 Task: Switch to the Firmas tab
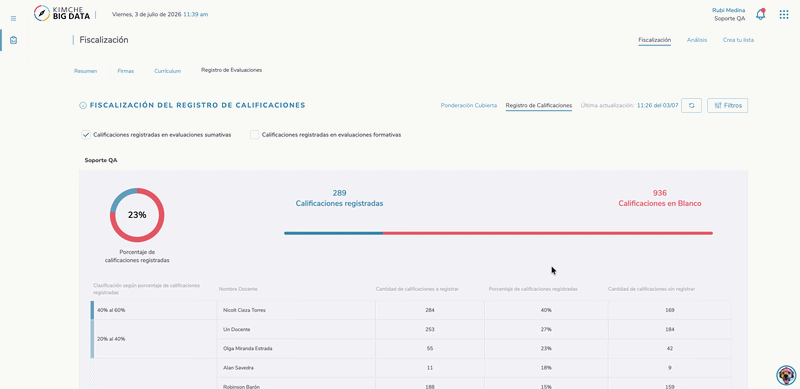pos(126,71)
